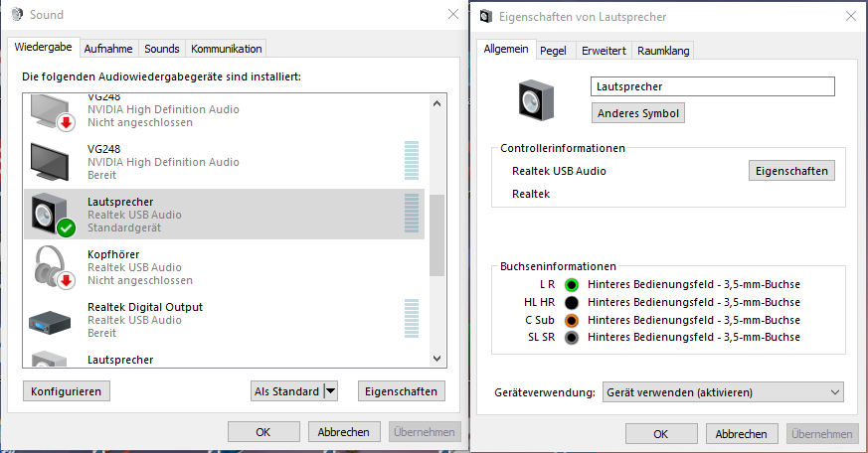This screenshot has height=453, width=868.
Task: Click the large speaker icon in properties
Action: [x=536, y=100]
